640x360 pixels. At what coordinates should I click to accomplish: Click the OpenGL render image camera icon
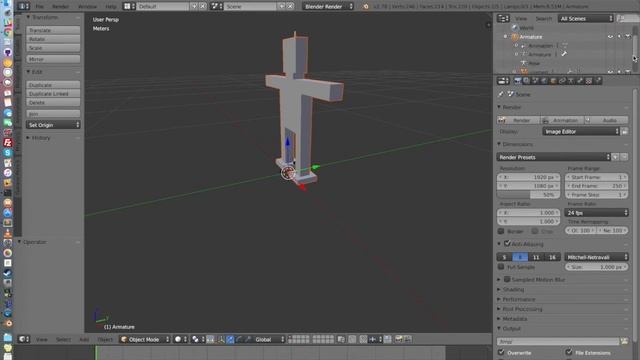point(399,339)
